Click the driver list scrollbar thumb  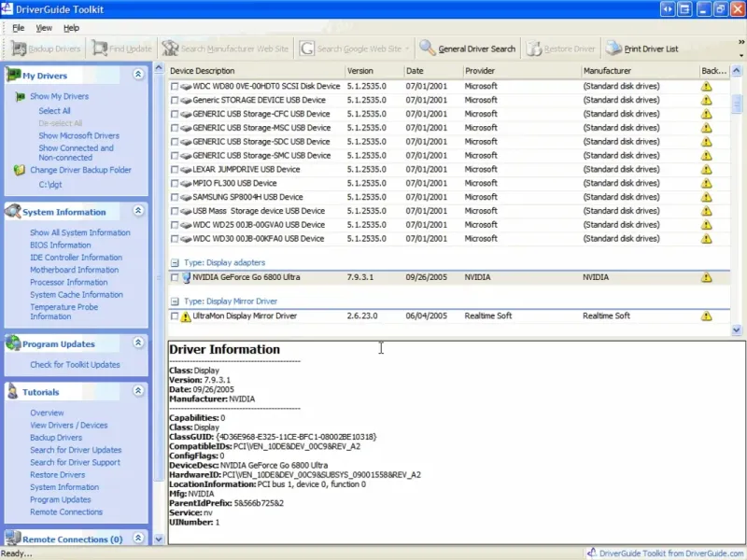(x=737, y=104)
